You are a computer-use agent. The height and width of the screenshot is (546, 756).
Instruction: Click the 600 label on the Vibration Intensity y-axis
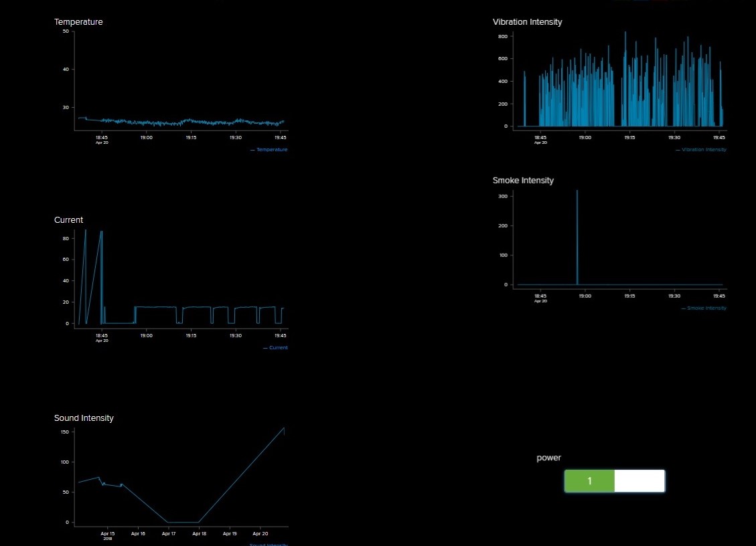click(x=503, y=59)
